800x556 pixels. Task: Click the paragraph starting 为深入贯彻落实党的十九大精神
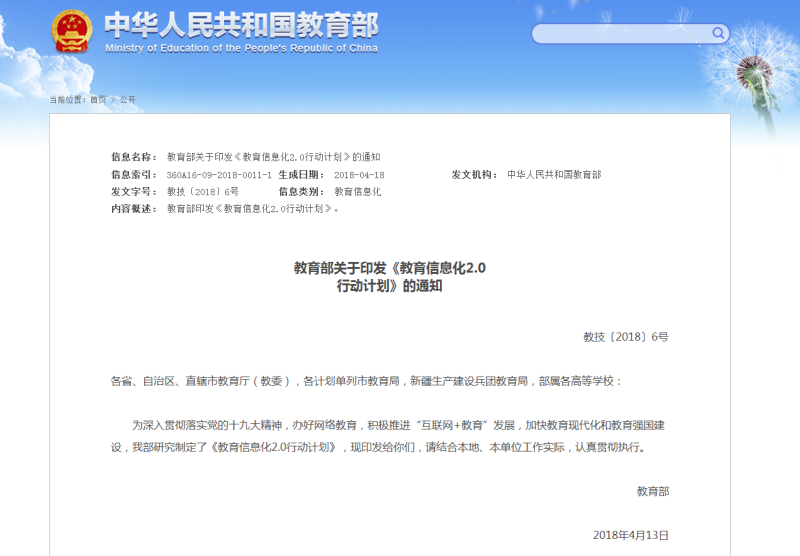pyautogui.click(x=388, y=436)
